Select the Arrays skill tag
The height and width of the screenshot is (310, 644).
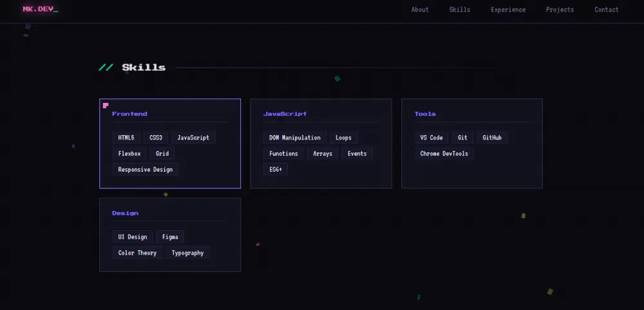[323, 153]
